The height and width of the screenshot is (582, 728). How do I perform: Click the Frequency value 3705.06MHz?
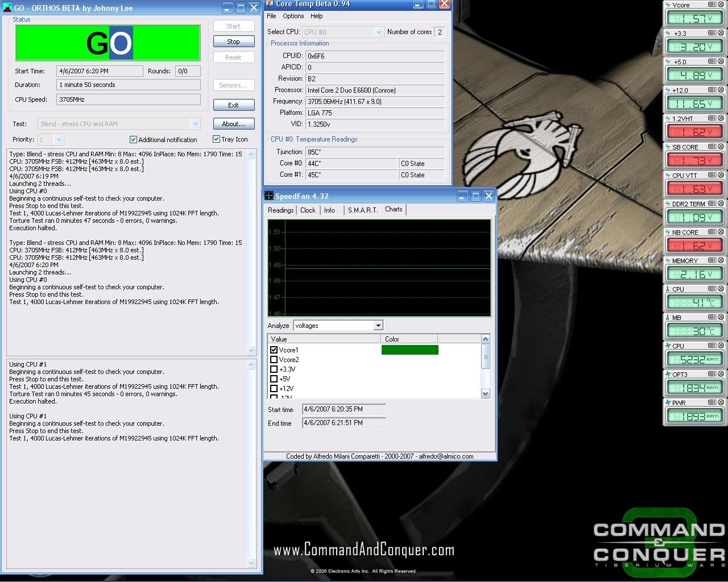375,102
